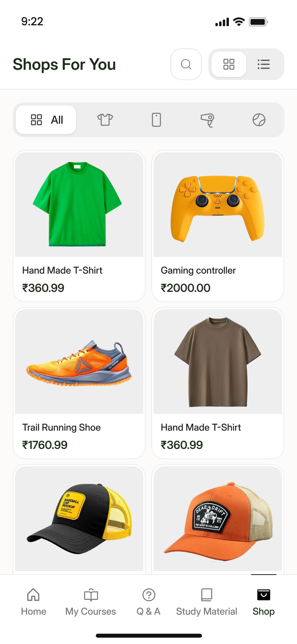
Task: Open the Trail Running Shoe image
Action: pyautogui.click(x=79, y=362)
